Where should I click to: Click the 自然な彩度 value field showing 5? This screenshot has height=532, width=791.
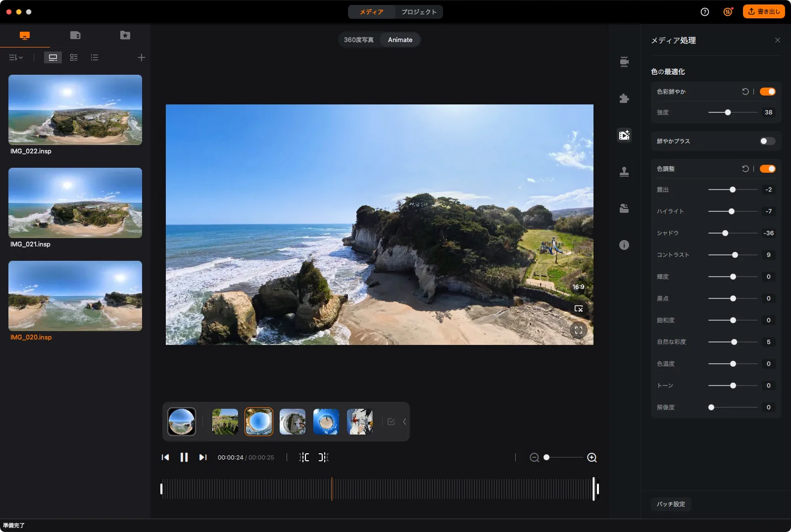[768, 342]
